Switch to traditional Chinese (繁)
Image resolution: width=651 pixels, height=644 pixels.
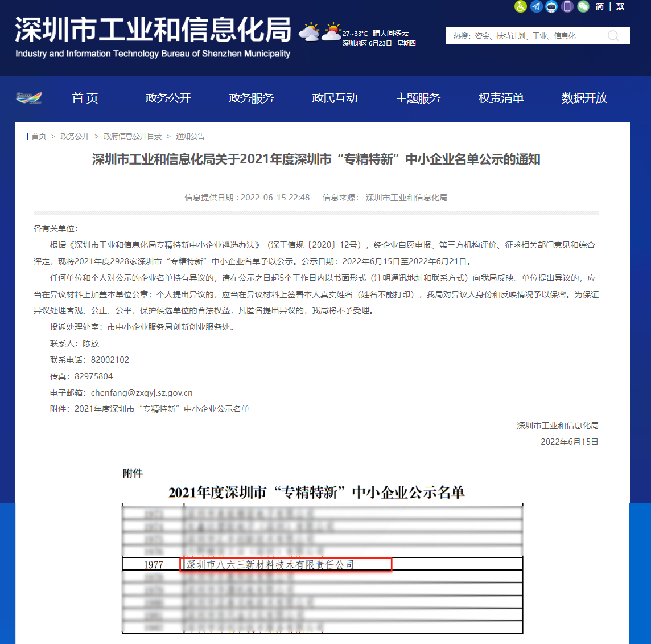[x=620, y=6]
